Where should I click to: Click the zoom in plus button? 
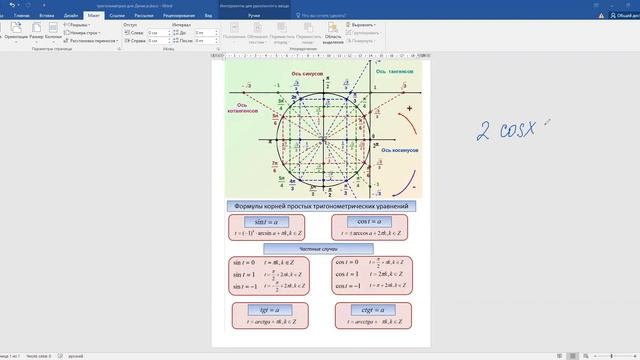(x=636, y=356)
